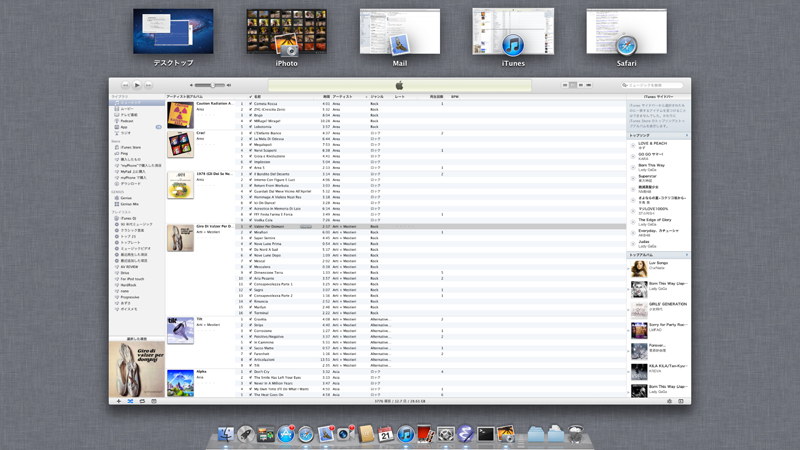Uncheck the Valzer Per Domani checkbox
The height and width of the screenshot is (450, 800).
[x=250, y=227]
